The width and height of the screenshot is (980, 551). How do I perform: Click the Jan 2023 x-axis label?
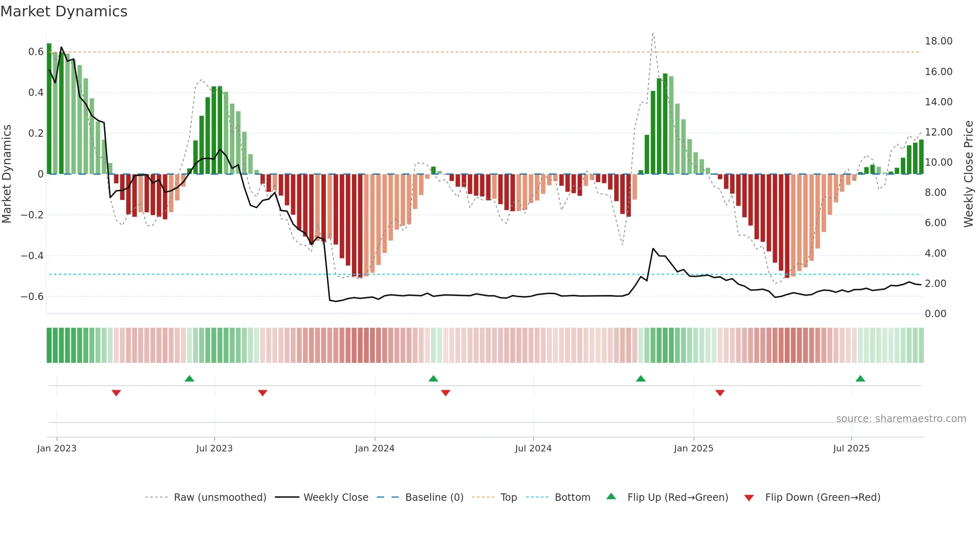point(57,448)
